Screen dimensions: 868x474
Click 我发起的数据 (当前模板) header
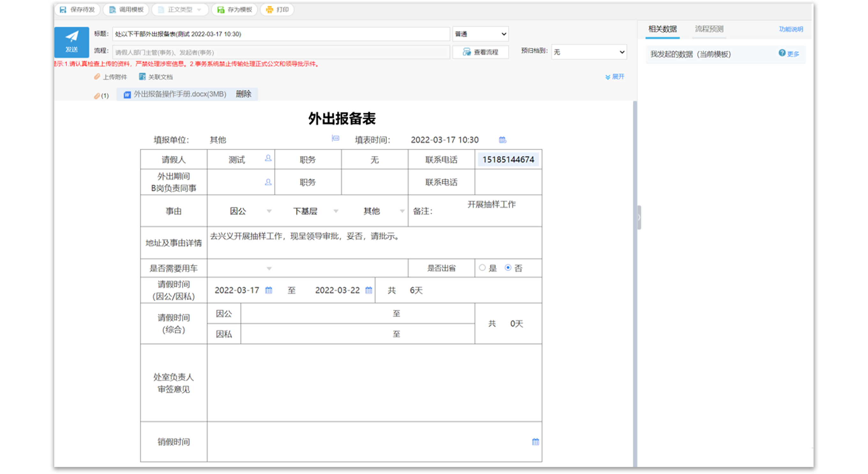click(690, 54)
